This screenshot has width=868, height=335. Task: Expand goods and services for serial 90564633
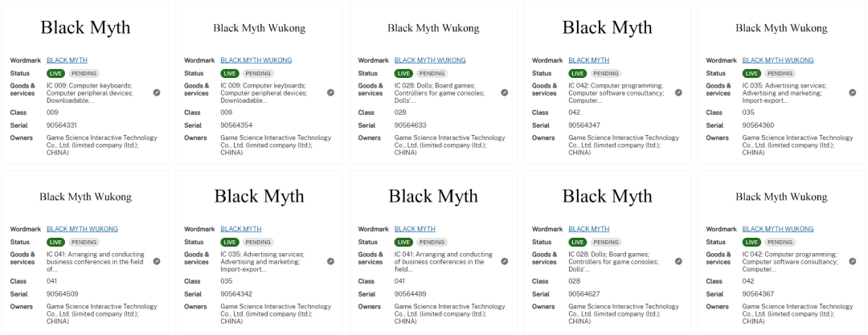click(504, 93)
